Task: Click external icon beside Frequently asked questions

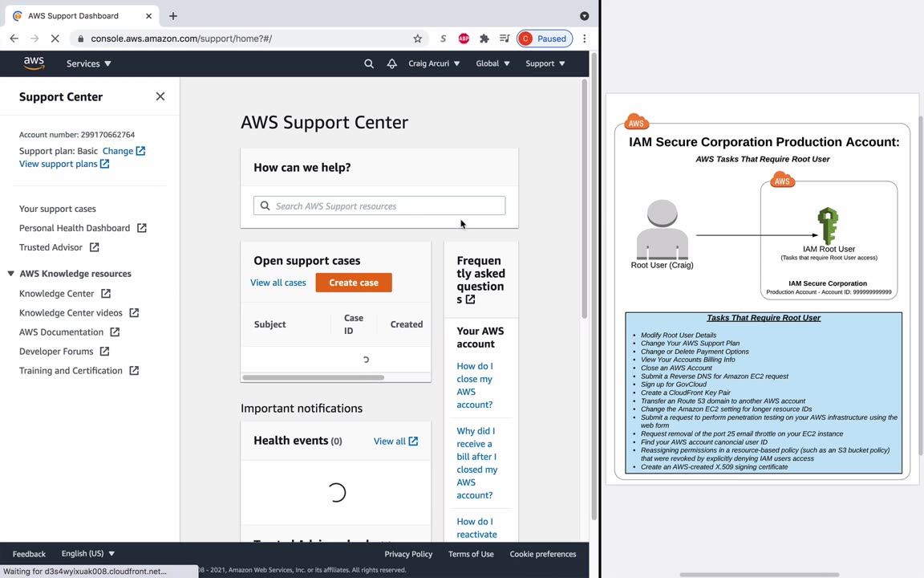Action: [x=470, y=299]
